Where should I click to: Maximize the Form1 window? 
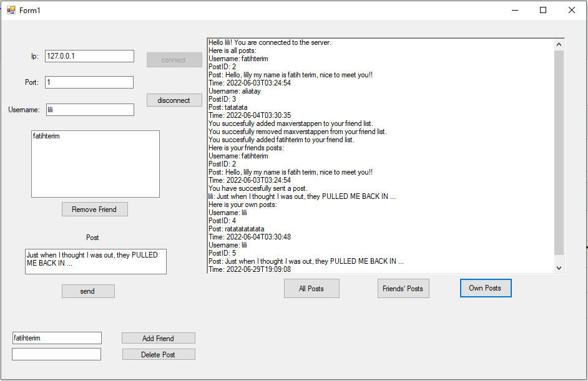[x=542, y=10]
